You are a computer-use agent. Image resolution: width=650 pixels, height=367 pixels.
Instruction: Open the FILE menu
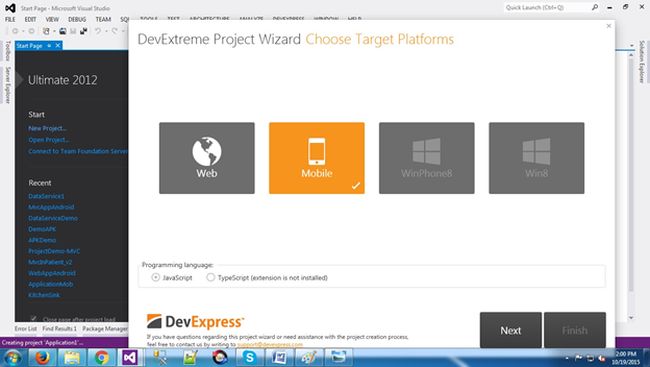point(10,19)
